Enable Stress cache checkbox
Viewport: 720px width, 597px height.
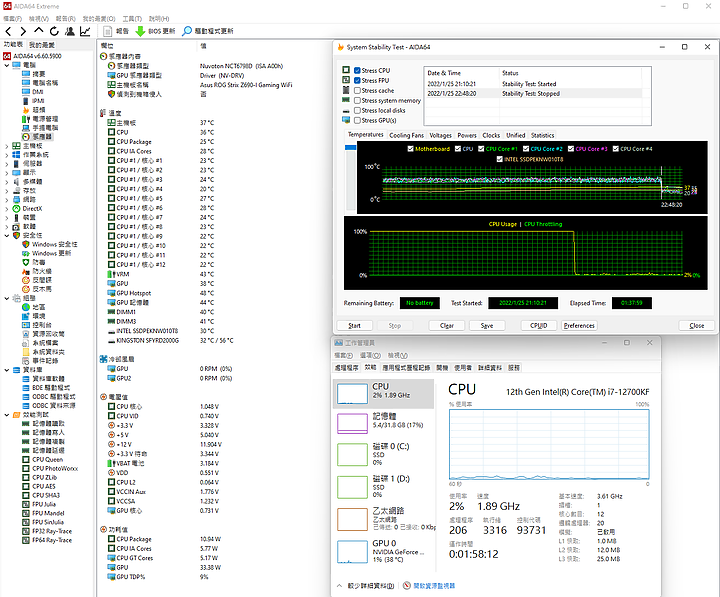point(357,90)
